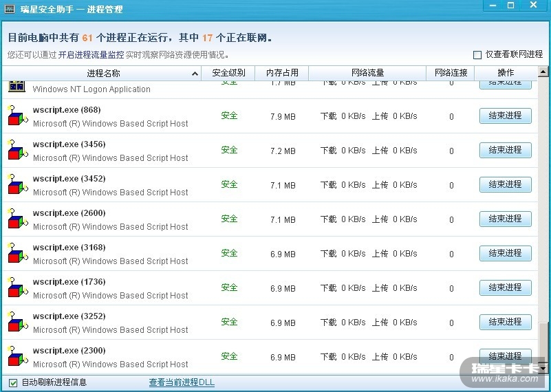
Task: Click the wscript.exe (2300) process icon
Action: pyautogui.click(x=18, y=356)
